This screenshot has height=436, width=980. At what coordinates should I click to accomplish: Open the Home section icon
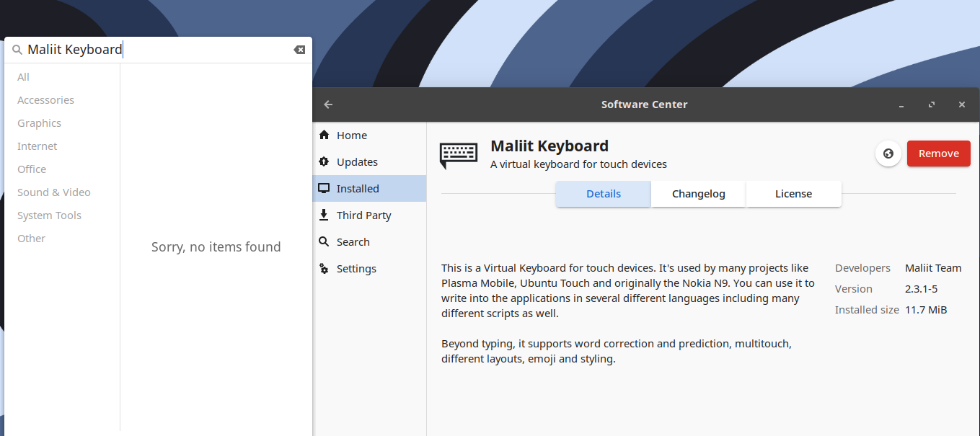[x=324, y=135]
